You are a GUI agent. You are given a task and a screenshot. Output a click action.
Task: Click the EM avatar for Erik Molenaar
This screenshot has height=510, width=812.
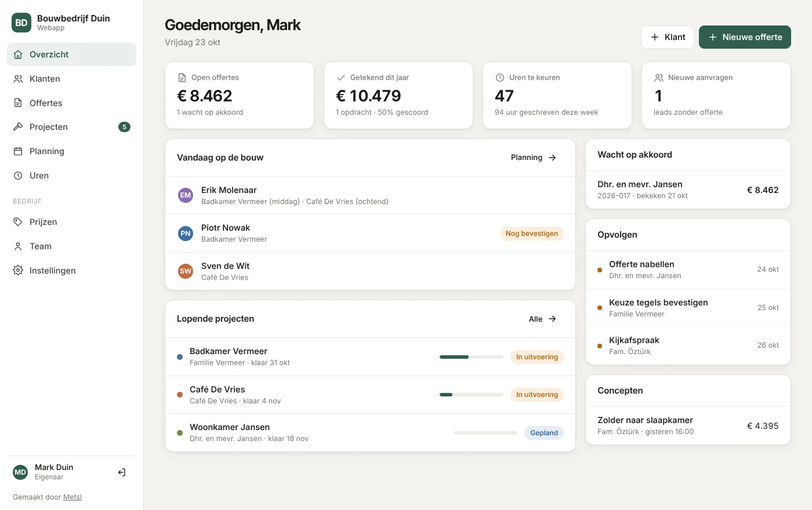click(186, 195)
